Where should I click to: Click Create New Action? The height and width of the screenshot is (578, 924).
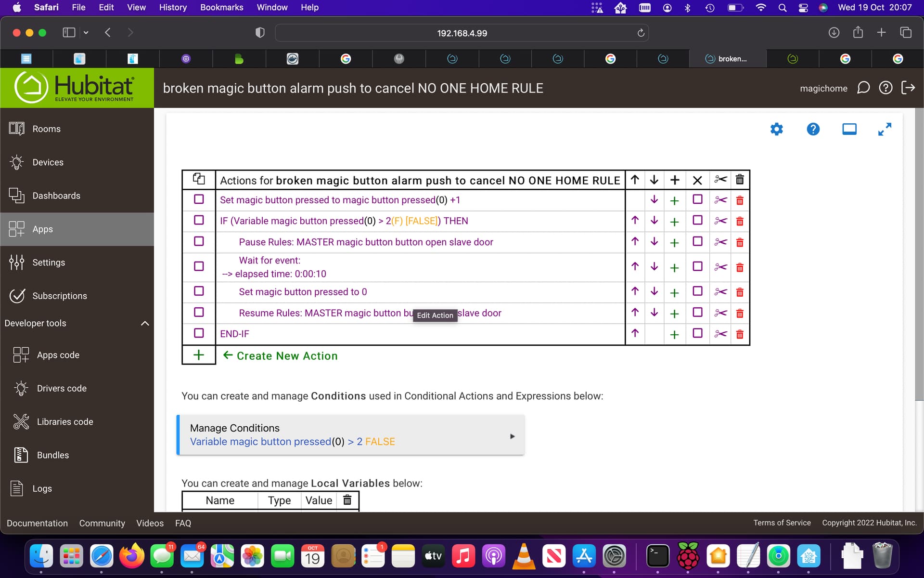click(x=287, y=356)
